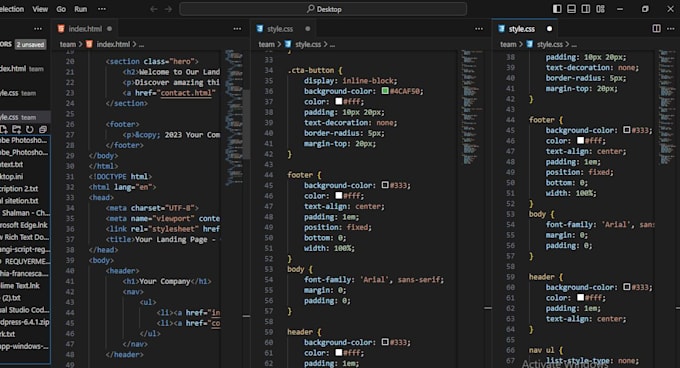Open the #4CAF50 green color swatch
This screenshot has height=368, width=680.
pos(385,91)
